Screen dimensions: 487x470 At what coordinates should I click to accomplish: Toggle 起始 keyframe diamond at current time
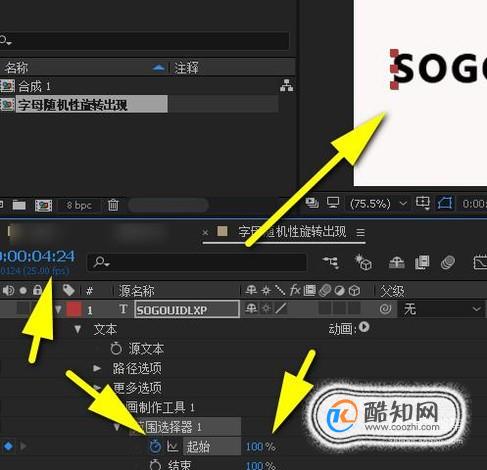9,446
